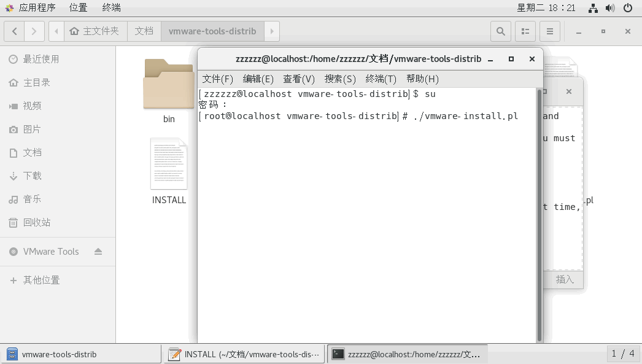Maximize the file manager window

click(603, 31)
